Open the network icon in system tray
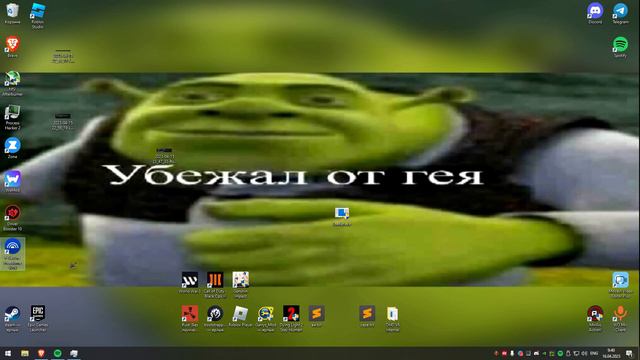This screenshot has width=640, height=360. (576, 353)
